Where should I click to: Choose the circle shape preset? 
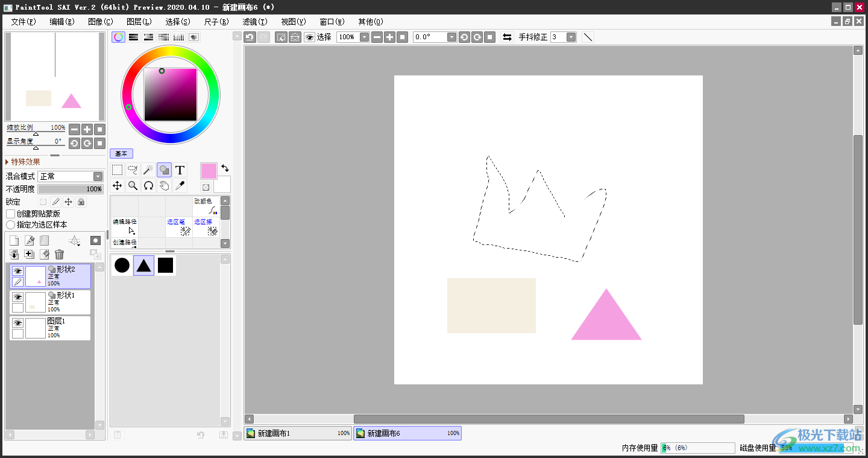pyautogui.click(x=122, y=265)
